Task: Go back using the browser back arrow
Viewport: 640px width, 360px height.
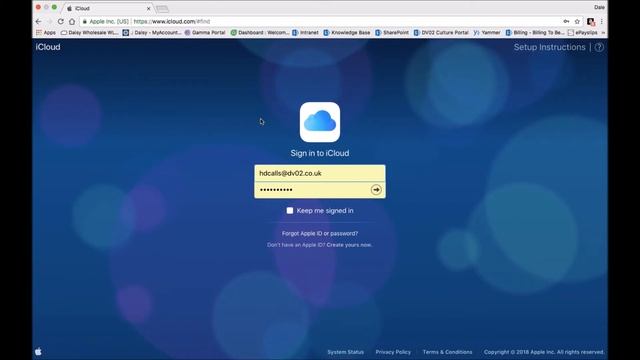Action: click(38, 21)
